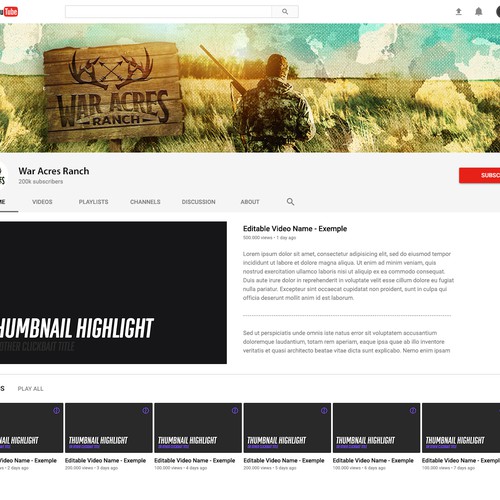The image size is (500, 500).
Task: Click the video title above 3 days ago
Action: [105, 460]
